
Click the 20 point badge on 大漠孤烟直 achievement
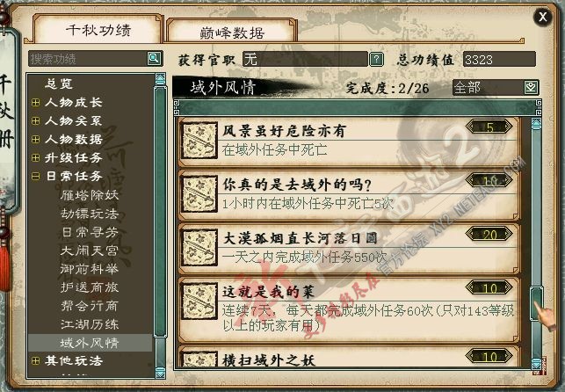(489, 234)
